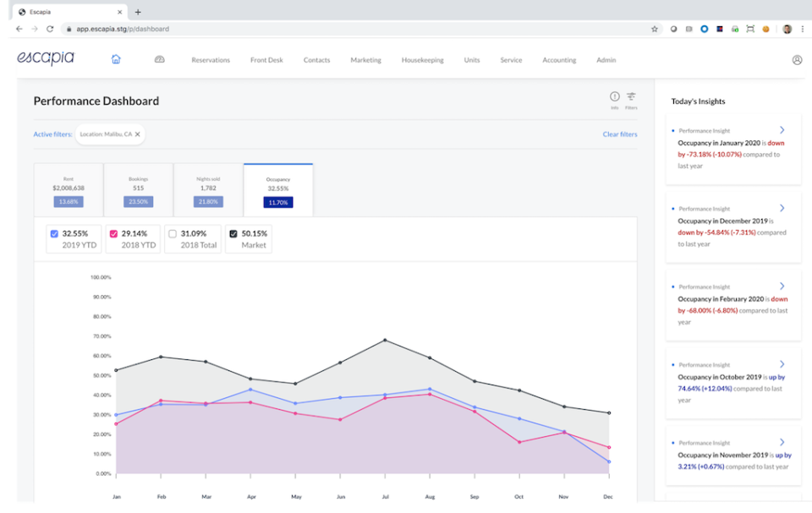Image resolution: width=812 pixels, height=513 pixels.
Task: Uncheck the 2019 YTD checkbox
Action: click(55, 233)
